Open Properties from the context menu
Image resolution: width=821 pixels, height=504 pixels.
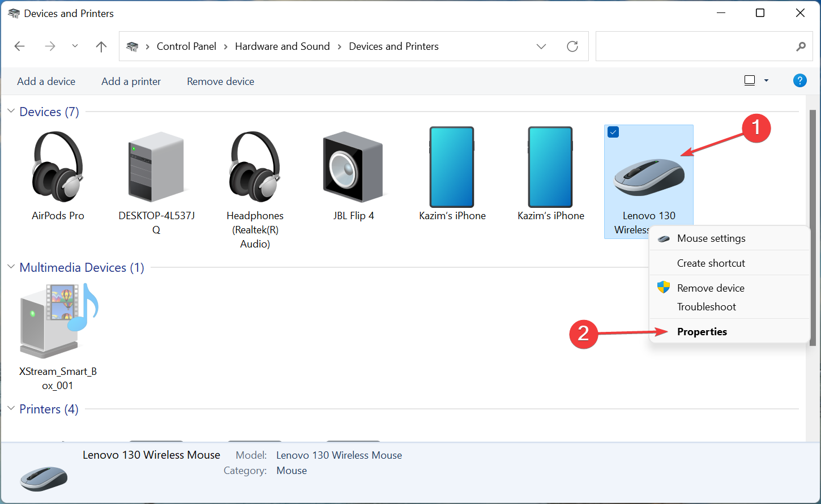pos(729,332)
